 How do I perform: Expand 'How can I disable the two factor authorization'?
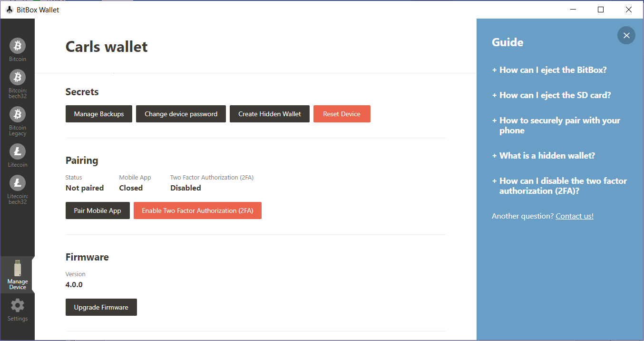(x=559, y=186)
